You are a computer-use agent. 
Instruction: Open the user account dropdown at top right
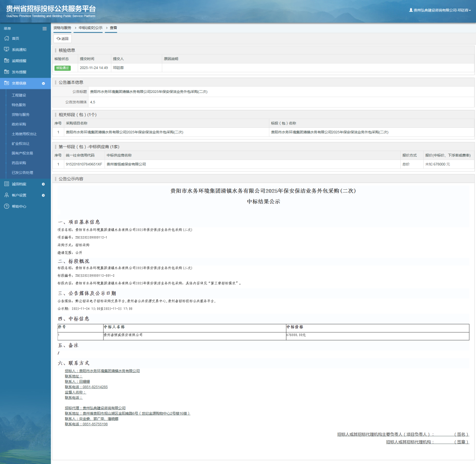tap(440, 10)
